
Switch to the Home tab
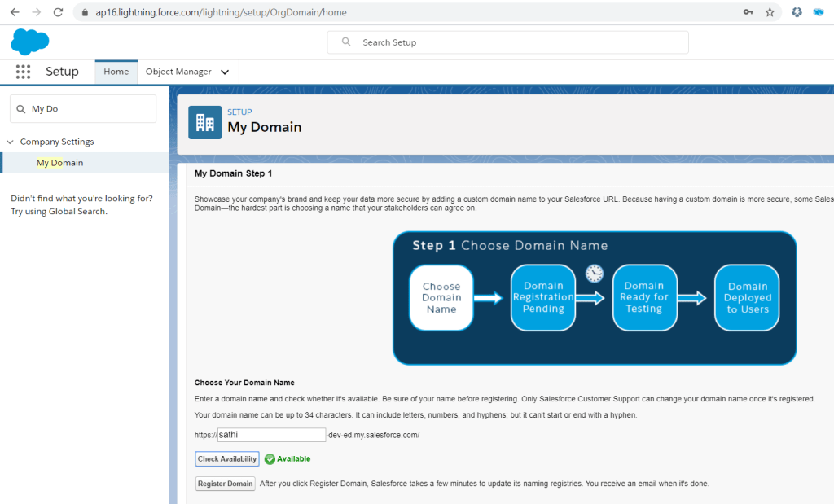[x=116, y=72]
